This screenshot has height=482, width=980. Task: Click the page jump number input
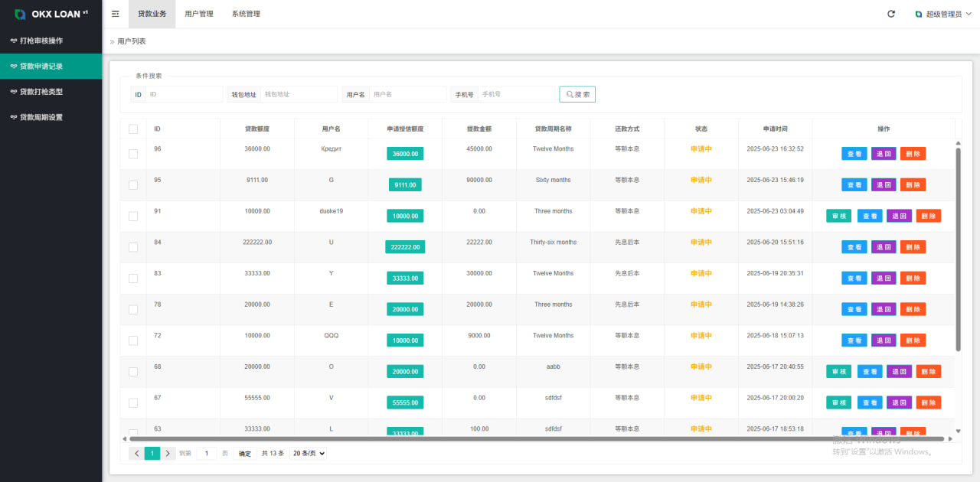(207, 453)
